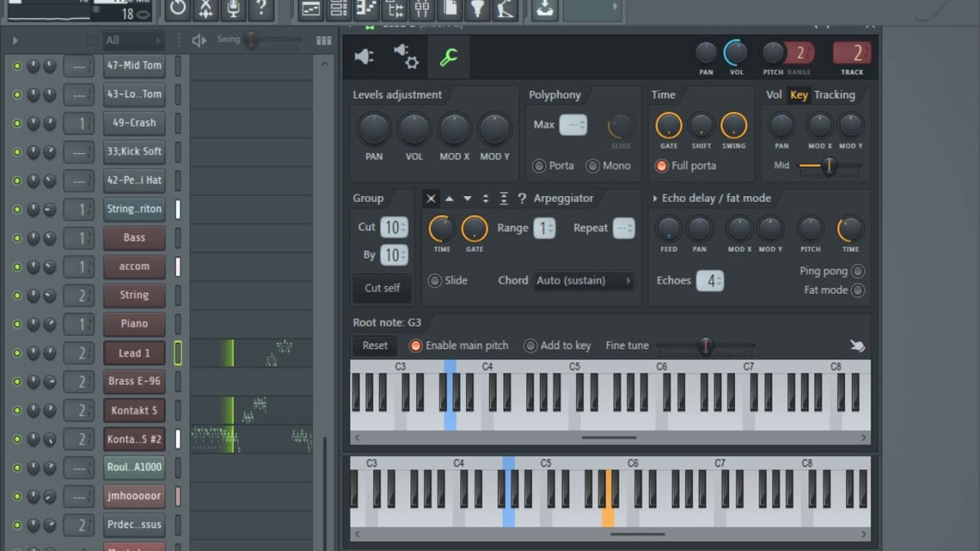Select the 49-Crash channel button
The height and width of the screenshot is (551, 980).
[134, 122]
